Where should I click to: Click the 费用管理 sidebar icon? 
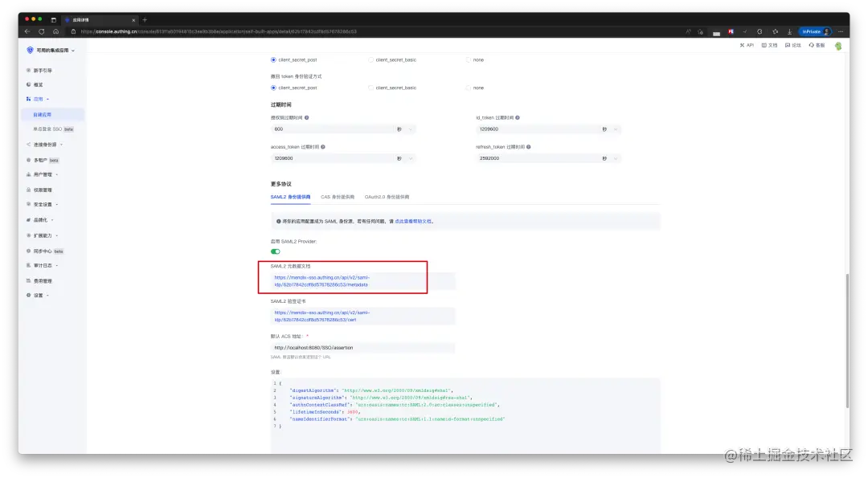pos(28,280)
